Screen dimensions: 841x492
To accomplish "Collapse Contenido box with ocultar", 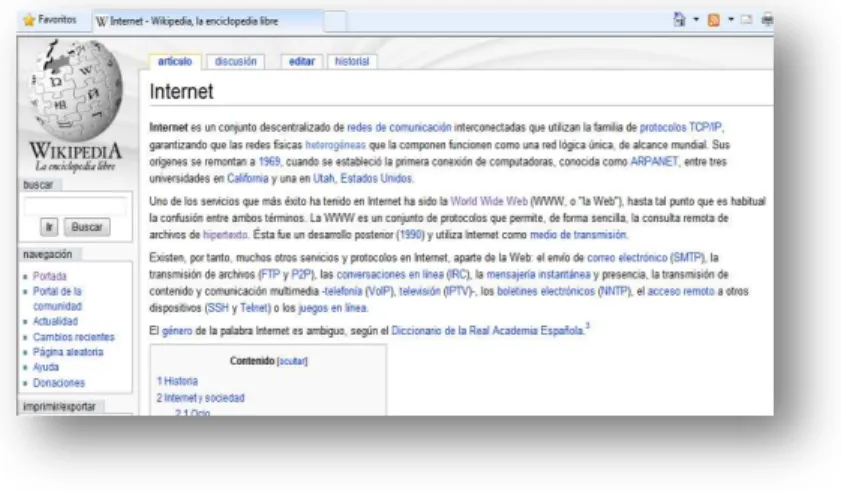I will pos(292,362).
